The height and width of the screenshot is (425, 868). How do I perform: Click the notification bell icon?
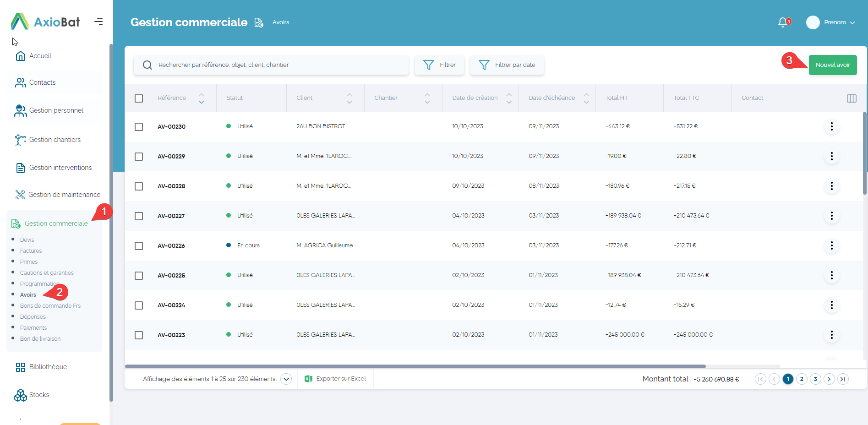pos(783,22)
